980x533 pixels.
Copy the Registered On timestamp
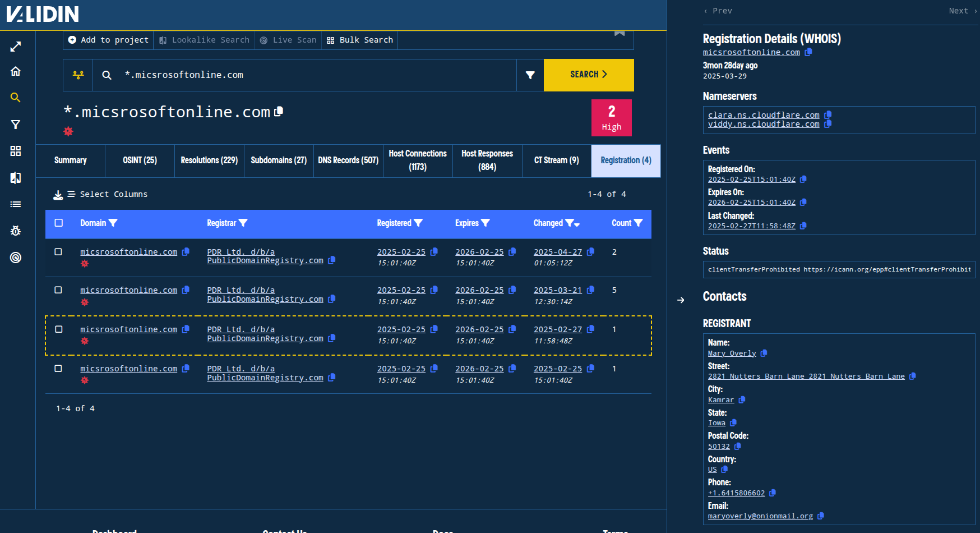(x=803, y=180)
